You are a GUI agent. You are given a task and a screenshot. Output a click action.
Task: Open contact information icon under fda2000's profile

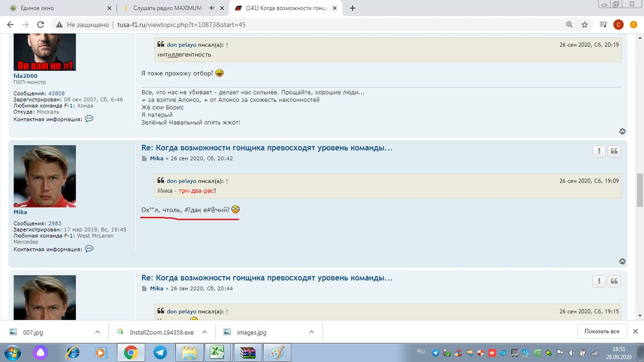[x=89, y=119]
